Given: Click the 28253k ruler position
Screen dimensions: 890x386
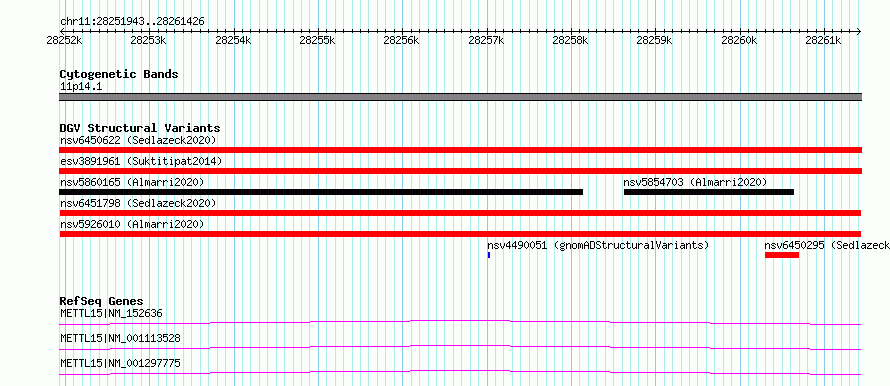Looking at the screenshot, I should click(148, 40).
